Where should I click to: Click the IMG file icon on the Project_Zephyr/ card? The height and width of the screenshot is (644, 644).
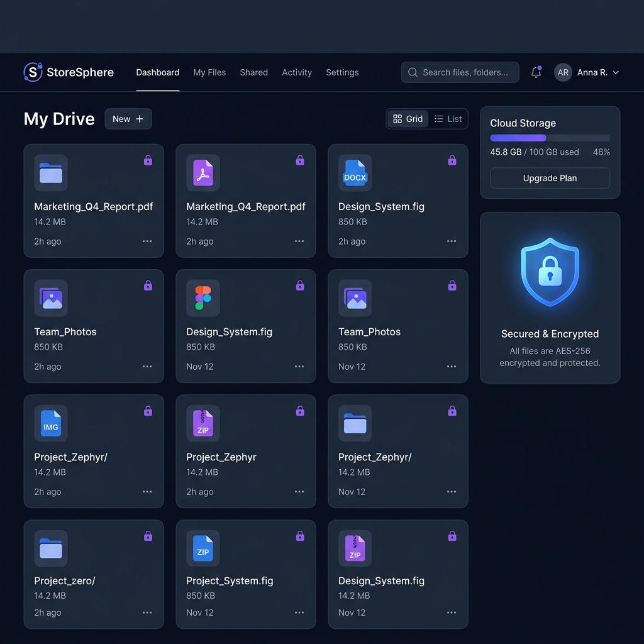tap(51, 423)
